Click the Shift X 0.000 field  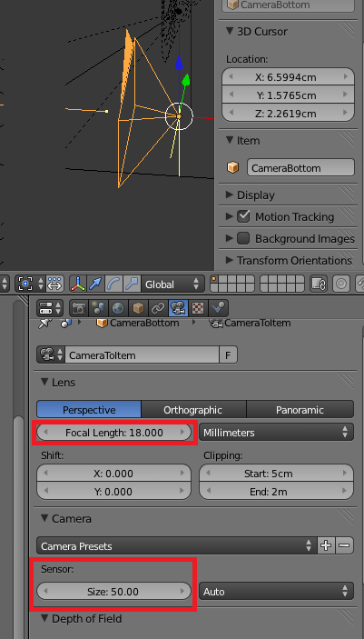coord(114,474)
